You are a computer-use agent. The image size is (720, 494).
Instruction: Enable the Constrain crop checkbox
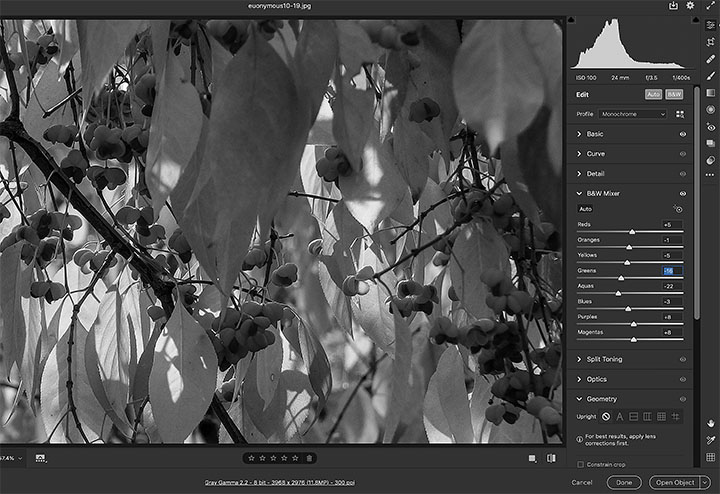[580, 464]
